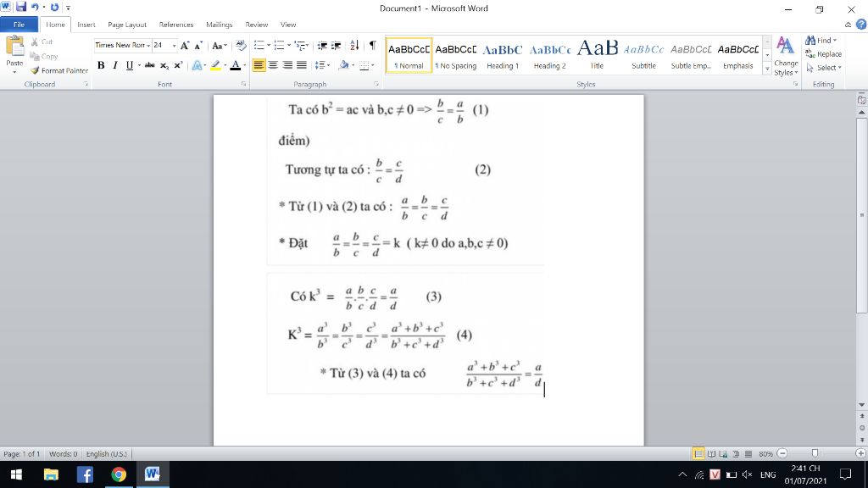This screenshot has height=488, width=868.
Task: Switch to the Review tab
Action: click(256, 25)
